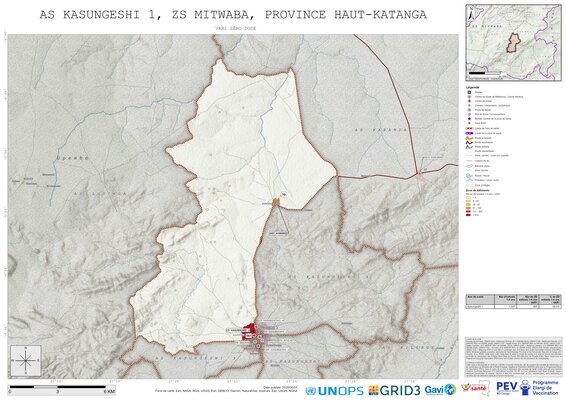Click the red star symbol in the legend
The image size is (566, 400).
point(470,118)
